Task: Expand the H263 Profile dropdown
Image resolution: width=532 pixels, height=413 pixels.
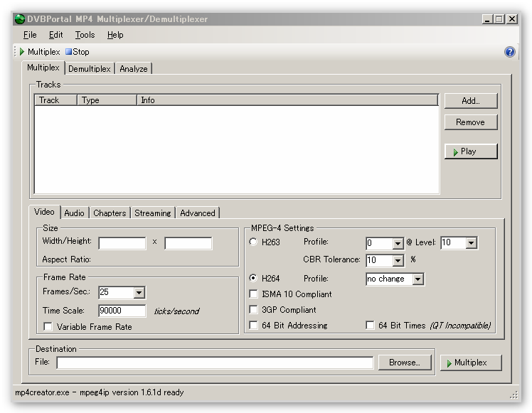Action: pyautogui.click(x=398, y=243)
